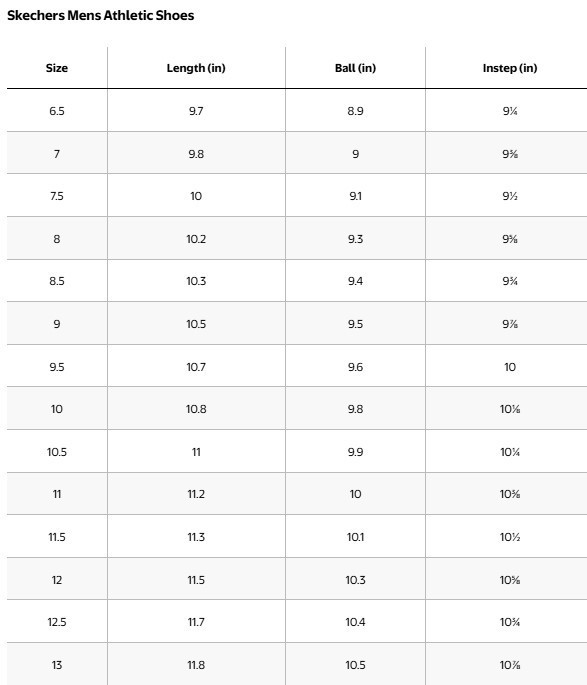Click the Length (in) column header
The height and width of the screenshot is (685, 587).
click(196, 68)
